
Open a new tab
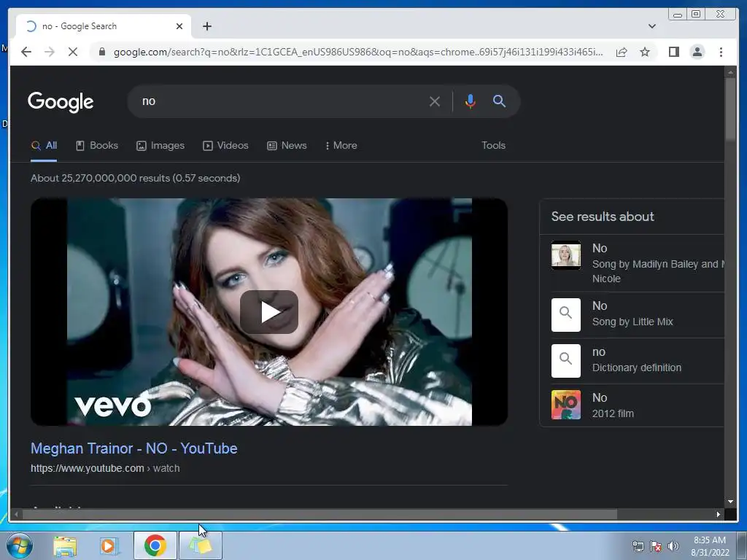click(206, 26)
